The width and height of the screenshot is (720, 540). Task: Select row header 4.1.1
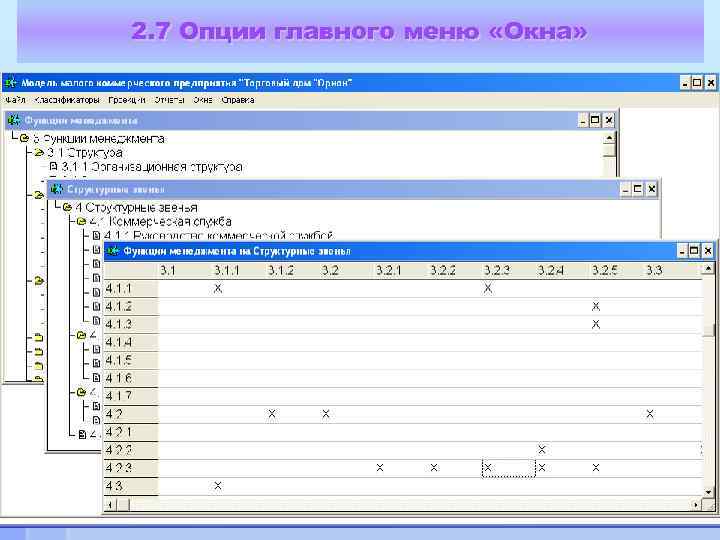(x=131, y=288)
